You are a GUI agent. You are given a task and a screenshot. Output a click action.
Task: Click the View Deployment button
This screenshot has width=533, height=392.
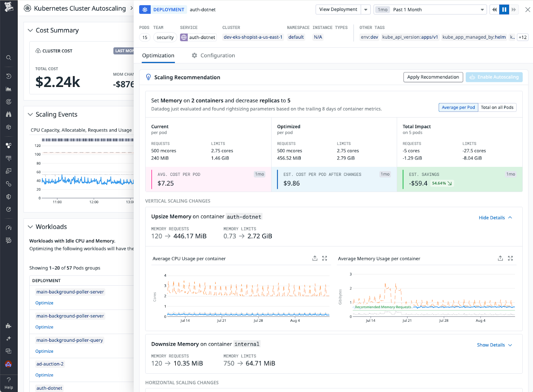point(338,10)
